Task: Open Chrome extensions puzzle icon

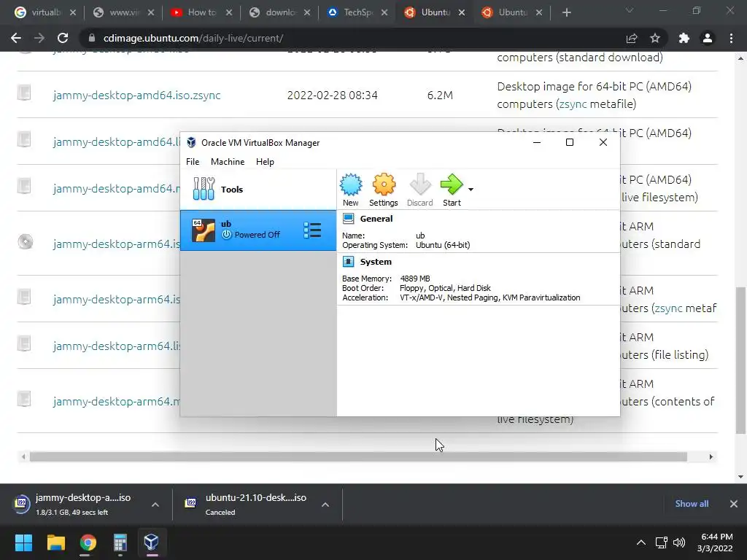Action: coord(684,38)
